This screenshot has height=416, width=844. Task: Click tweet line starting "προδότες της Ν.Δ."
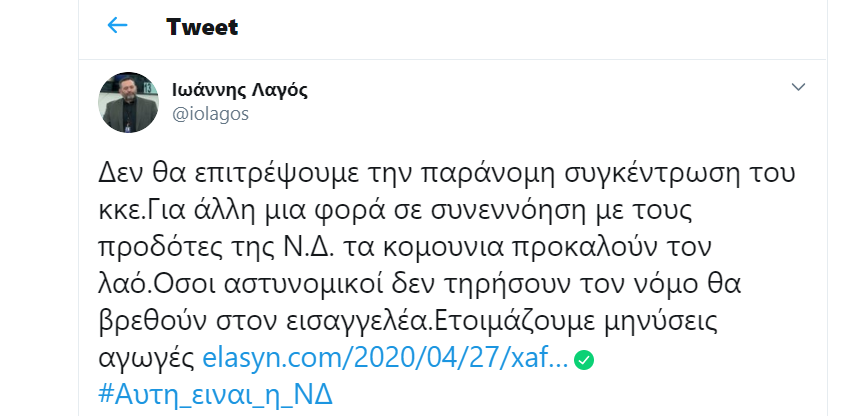[405, 248]
